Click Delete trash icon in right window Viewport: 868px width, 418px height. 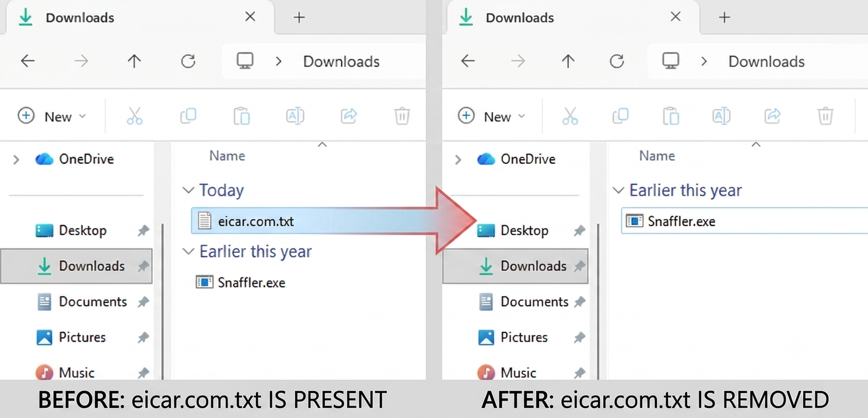tap(825, 116)
